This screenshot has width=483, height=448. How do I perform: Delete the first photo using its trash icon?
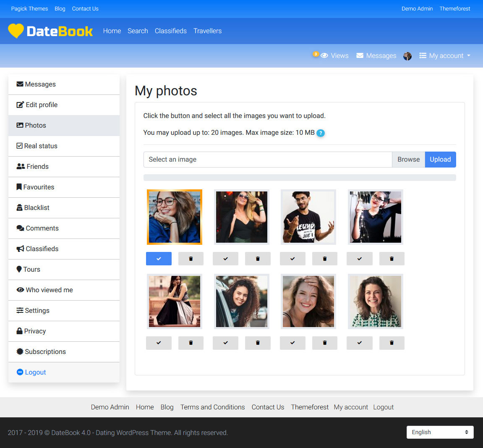(x=191, y=259)
